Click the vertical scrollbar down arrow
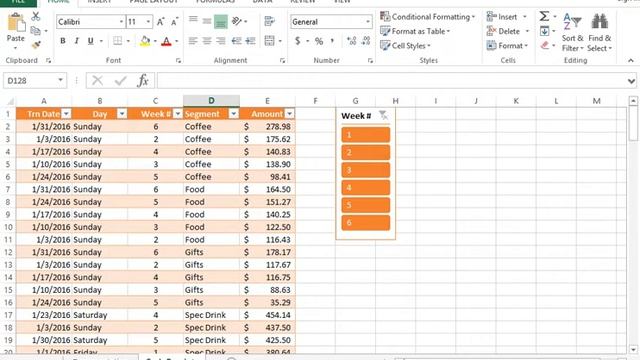 pyautogui.click(x=633, y=350)
